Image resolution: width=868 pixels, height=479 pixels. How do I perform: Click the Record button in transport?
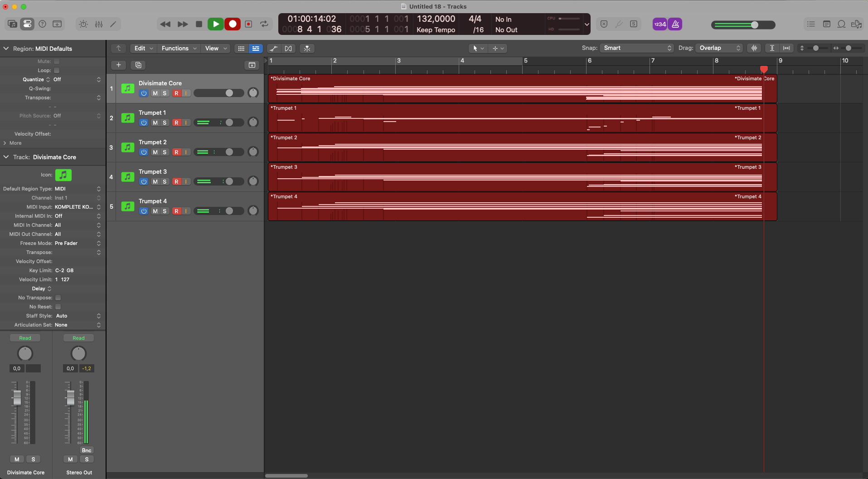[x=233, y=24]
